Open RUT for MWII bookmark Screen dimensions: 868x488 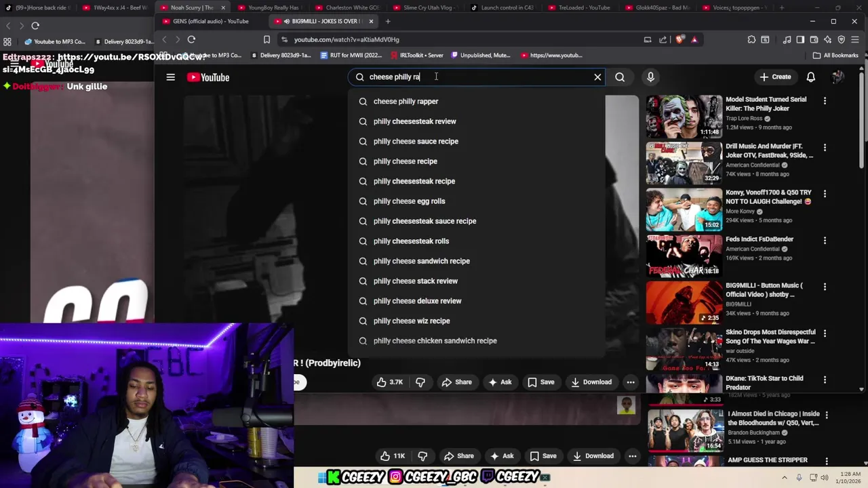pyautogui.click(x=351, y=56)
